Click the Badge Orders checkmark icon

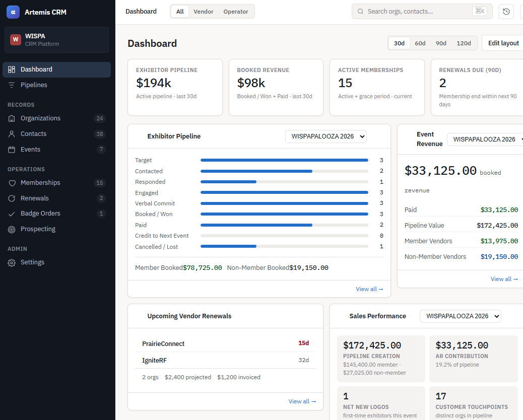click(12, 214)
